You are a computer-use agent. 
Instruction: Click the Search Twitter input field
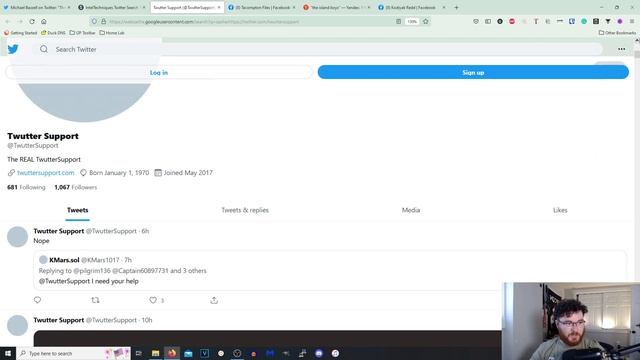tap(318, 49)
